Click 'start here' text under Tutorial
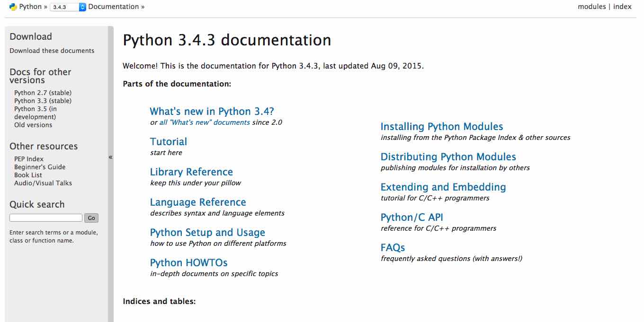This screenshot has width=644, height=322. point(166,153)
